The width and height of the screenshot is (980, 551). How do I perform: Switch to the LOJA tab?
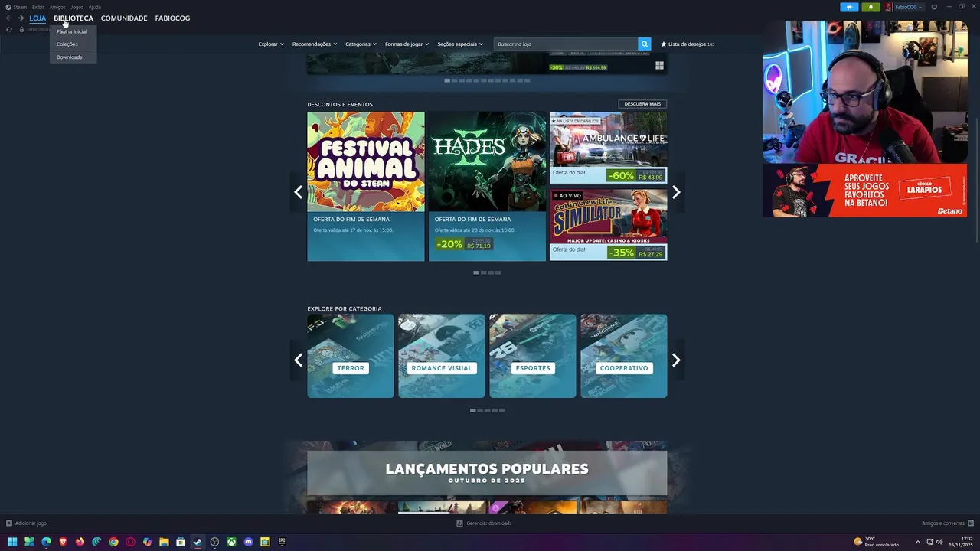pyautogui.click(x=38, y=18)
